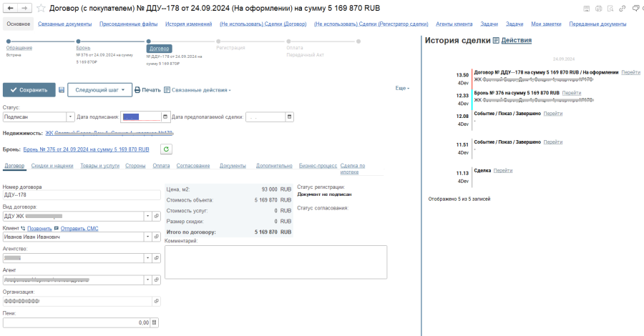Copy link using chain icon in title bar
The image size is (644, 336).
pyautogui.click(x=623, y=8)
